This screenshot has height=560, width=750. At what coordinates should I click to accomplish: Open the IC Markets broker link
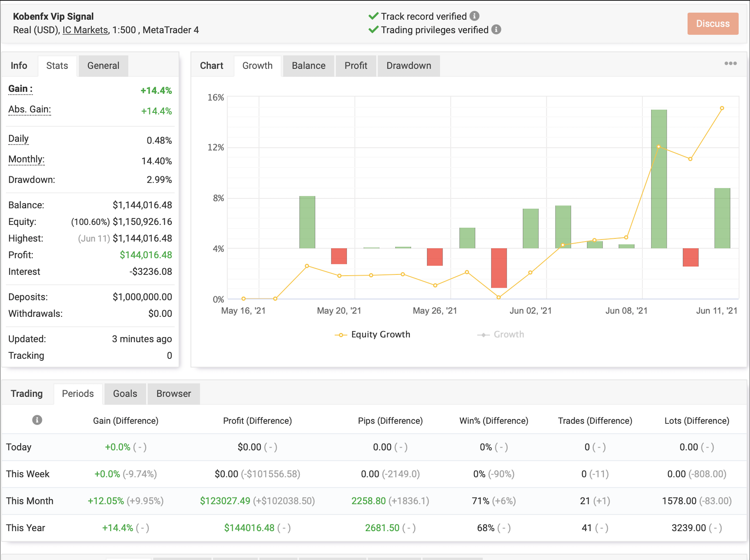click(x=85, y=30)
